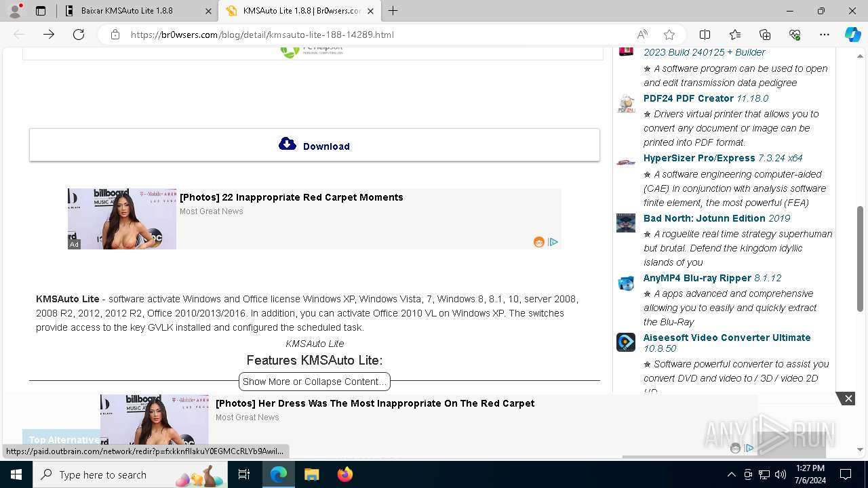Click the HyperSizer icon

(x=626, y=163)
